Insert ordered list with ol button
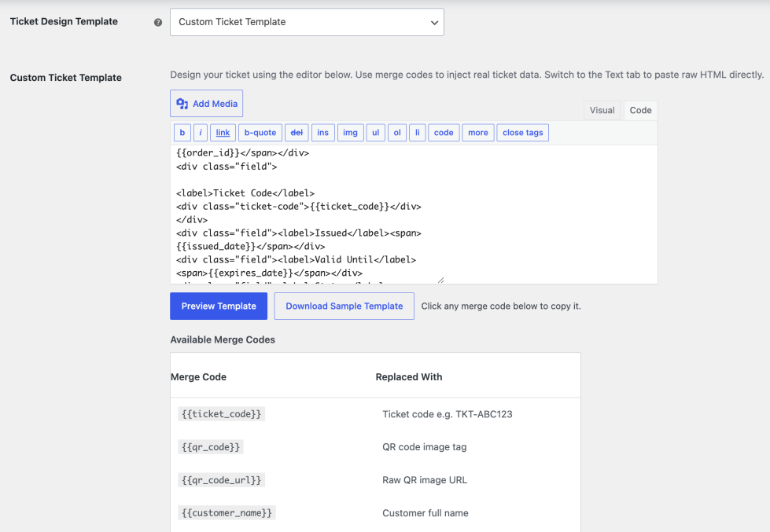 (x=397, y=133)
